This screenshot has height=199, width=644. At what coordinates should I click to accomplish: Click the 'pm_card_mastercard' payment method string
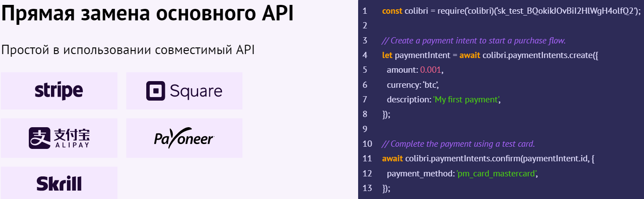point(496,173)
